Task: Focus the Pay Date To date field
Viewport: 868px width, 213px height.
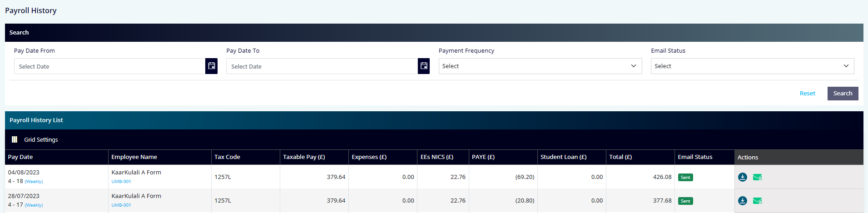Action: click(x=322, y=66)
